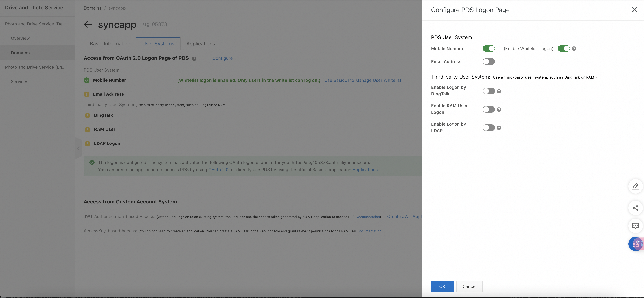This screenshot has height=298, width=644.
Task: Click help icon next to Enable Whitelist Logon
Action: pos(574,49)
